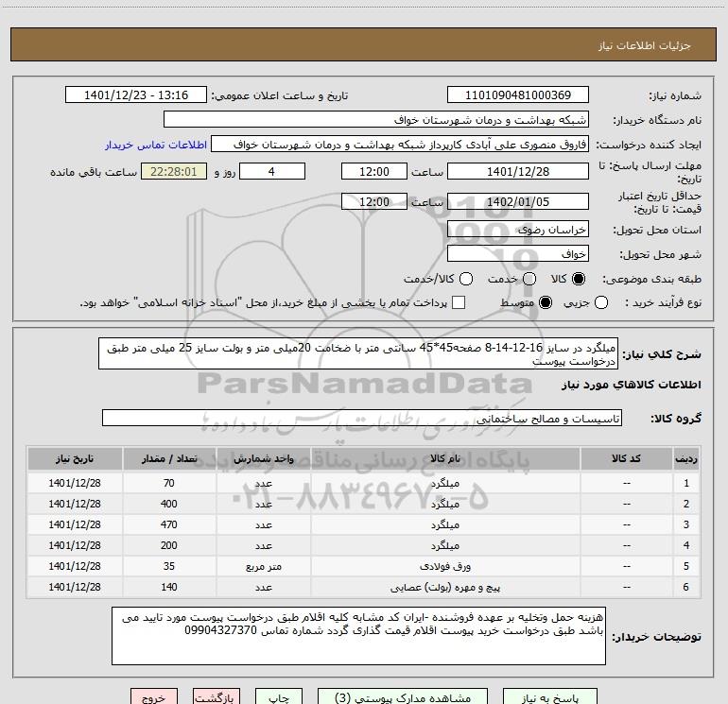Click the date 1401/12/28 in row 6
The width and height of the screenshot is (728, 704).
[x=75, y=587]
